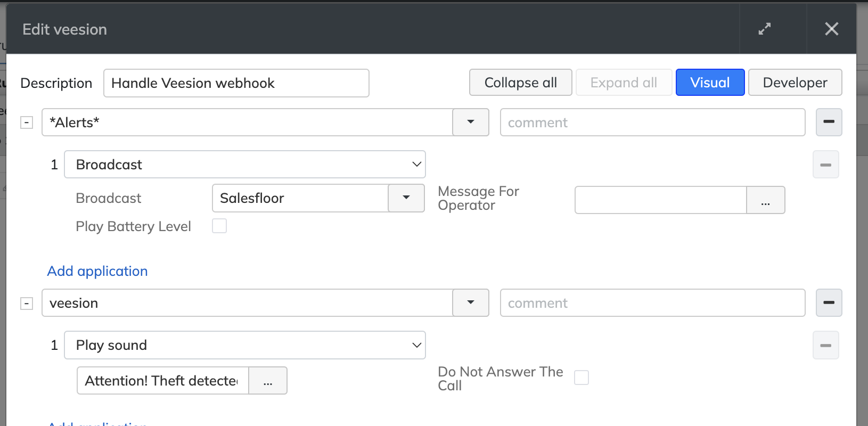
Task: Open the Salesfloor broadcast group dropdown
Action: 406,198
